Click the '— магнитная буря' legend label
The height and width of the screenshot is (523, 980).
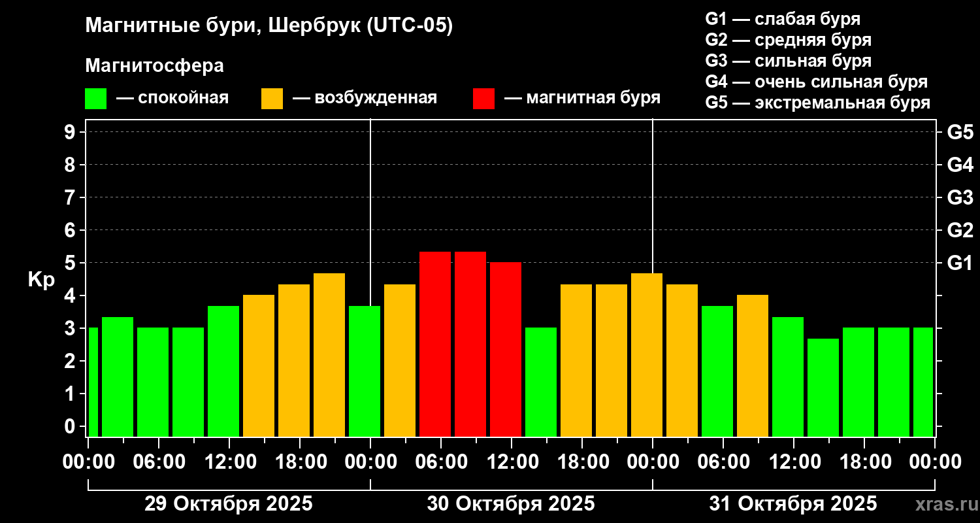click(x=582, y=98)
